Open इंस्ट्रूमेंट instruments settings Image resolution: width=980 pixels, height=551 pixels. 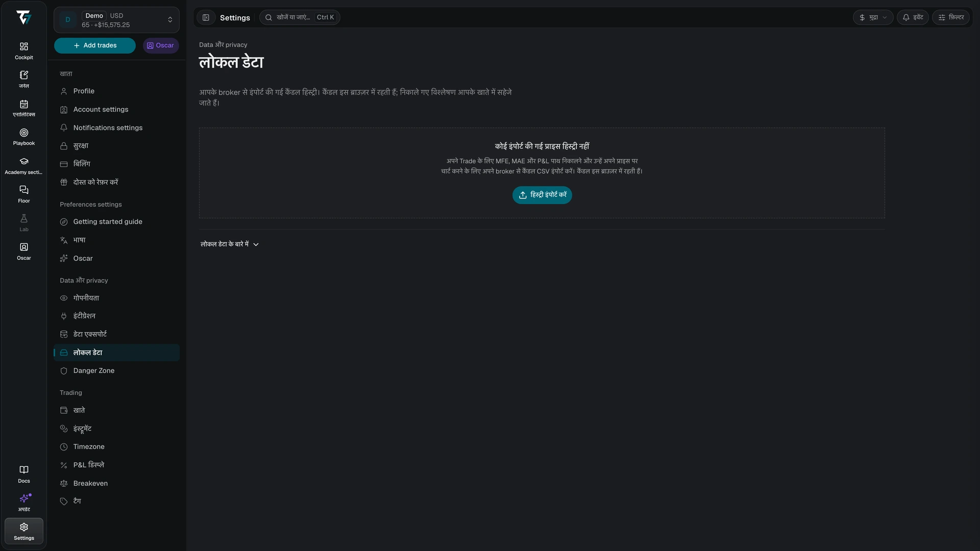tap(116, 429)
